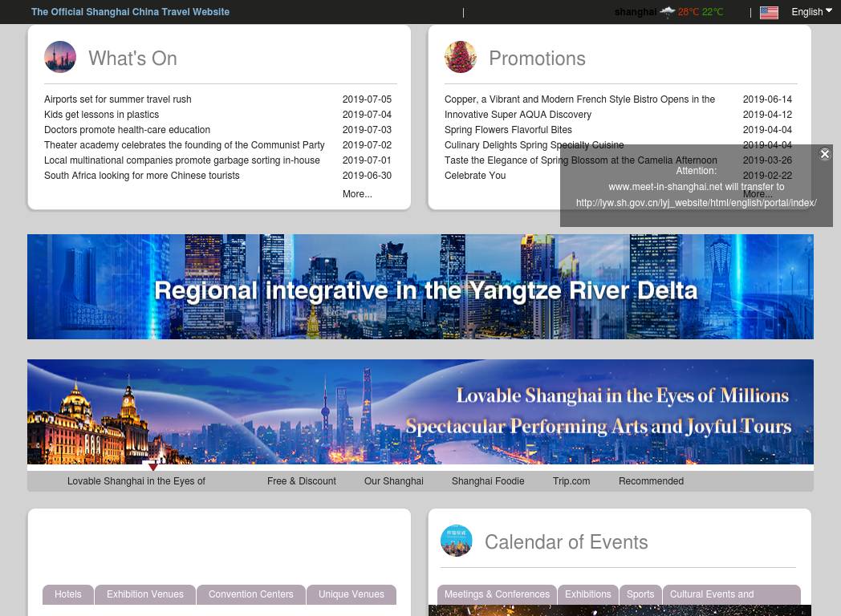The image size is (841, 616).
Task: Open Innovative Super AQUA Discovery promotion
Action: tap(518, 115)
